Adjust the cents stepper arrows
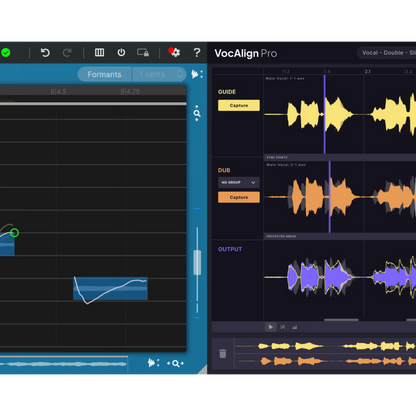The width and height of the screenshot is (416, 416). (180, 74)
